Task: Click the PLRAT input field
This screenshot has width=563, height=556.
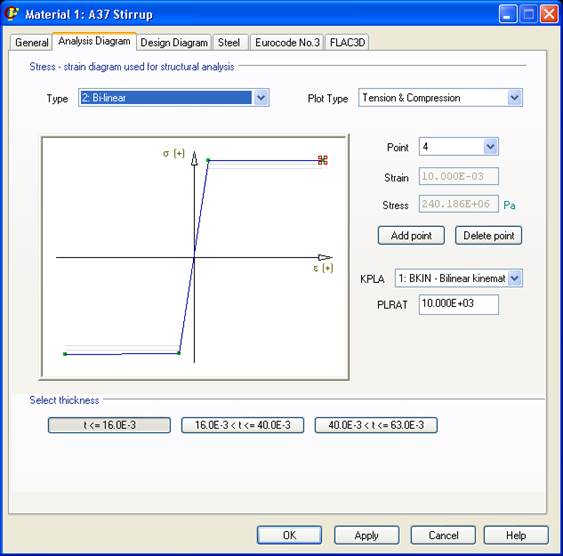Action: click(459, 304)
